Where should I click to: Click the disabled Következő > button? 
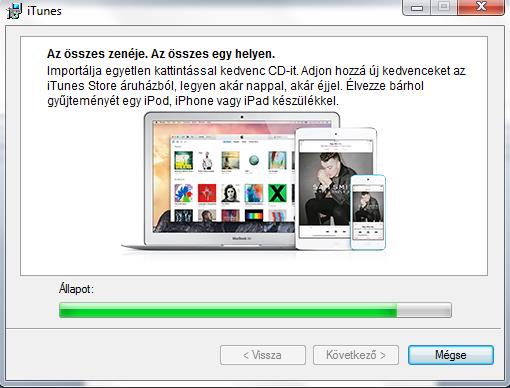point(356,355)
